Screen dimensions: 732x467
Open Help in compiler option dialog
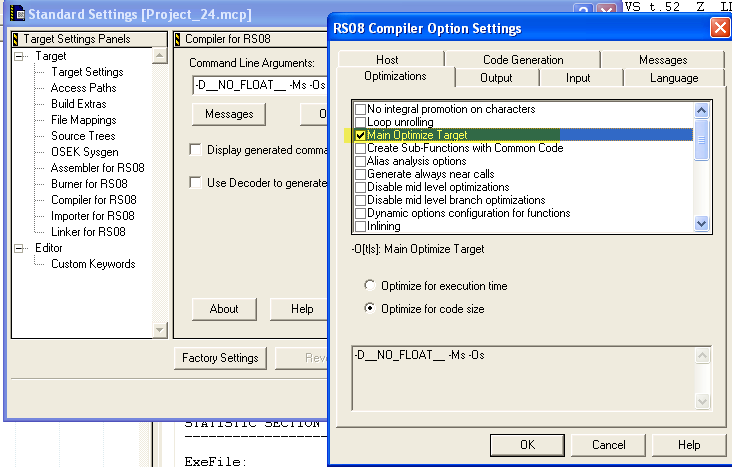[689, 445]
